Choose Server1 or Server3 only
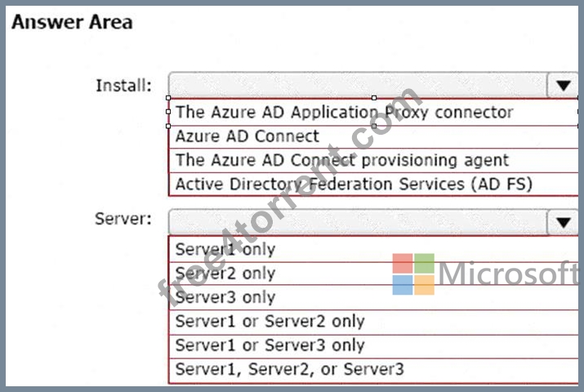Image resolution: width=584 pixels, height=392 pixels. coord(373,345)
